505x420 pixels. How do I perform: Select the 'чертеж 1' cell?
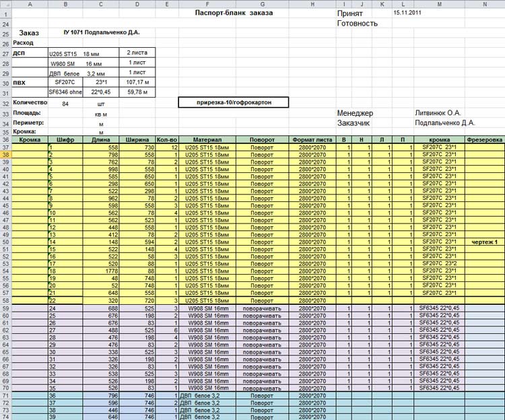[x=485, y=242]
